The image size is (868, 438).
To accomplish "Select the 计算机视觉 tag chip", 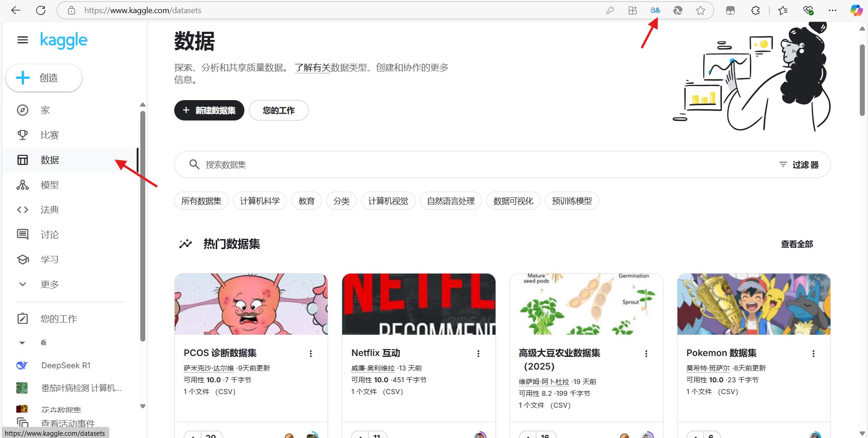I will point(388,201).
